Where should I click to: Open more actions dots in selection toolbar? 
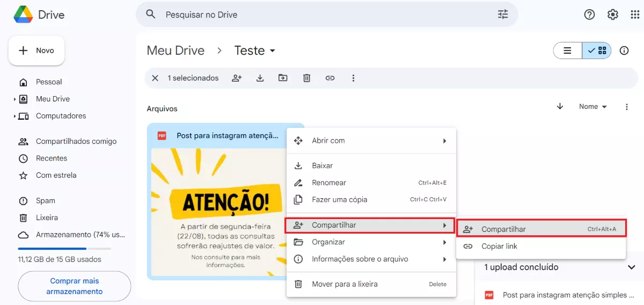(x=353, y=78)
